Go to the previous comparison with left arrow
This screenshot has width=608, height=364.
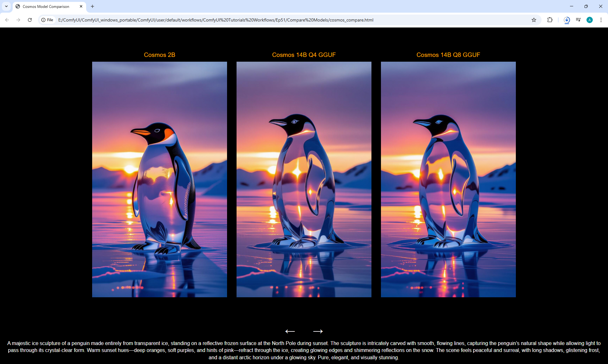[290, 331]
